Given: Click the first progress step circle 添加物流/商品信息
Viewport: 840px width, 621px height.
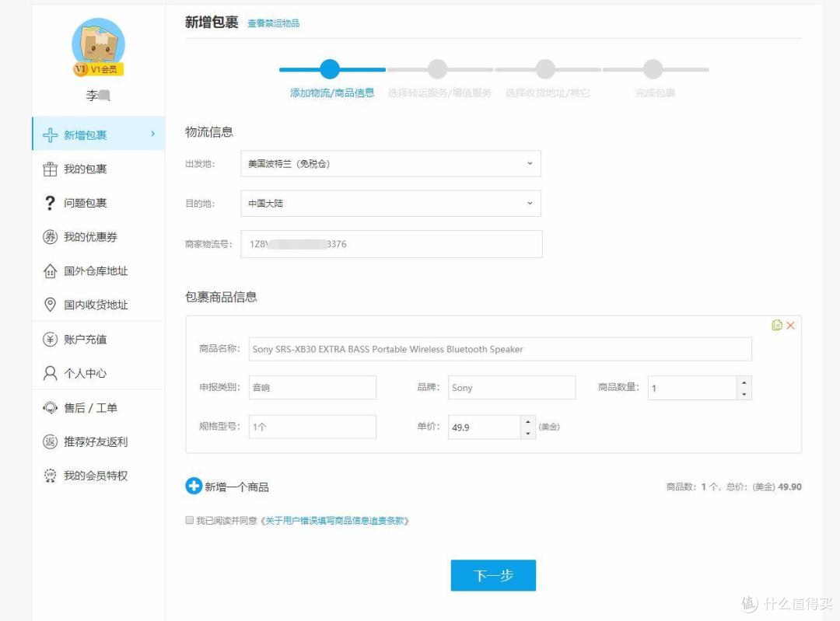Looking at the screenshot, I should (x=330, y=69).
